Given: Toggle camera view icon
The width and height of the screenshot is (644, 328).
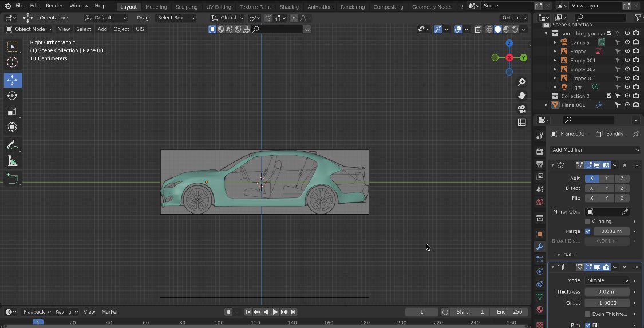Looking at the screenshot, I should (521, 109).
